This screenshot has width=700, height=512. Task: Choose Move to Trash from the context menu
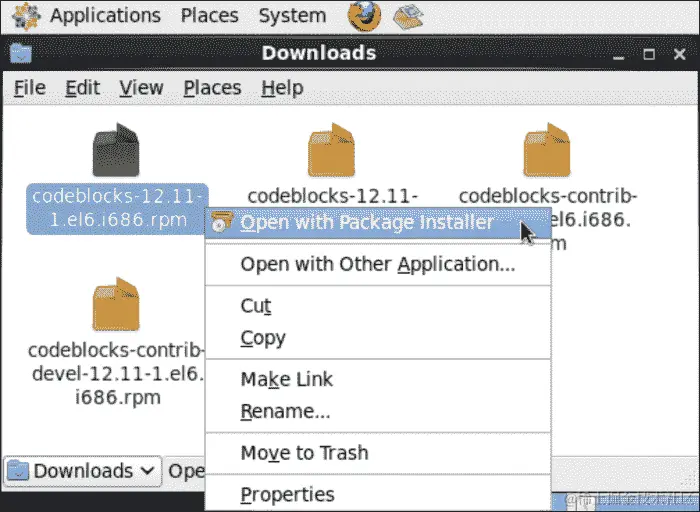[x=378, y=453]
